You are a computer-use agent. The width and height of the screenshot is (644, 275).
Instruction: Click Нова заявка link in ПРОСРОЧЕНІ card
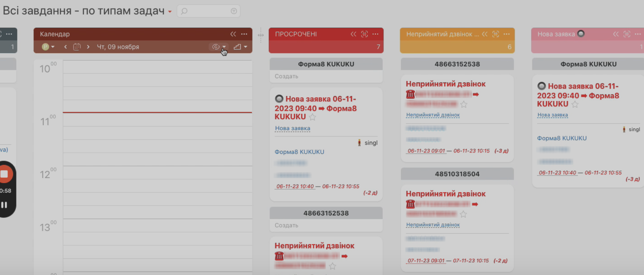(292, 128)
